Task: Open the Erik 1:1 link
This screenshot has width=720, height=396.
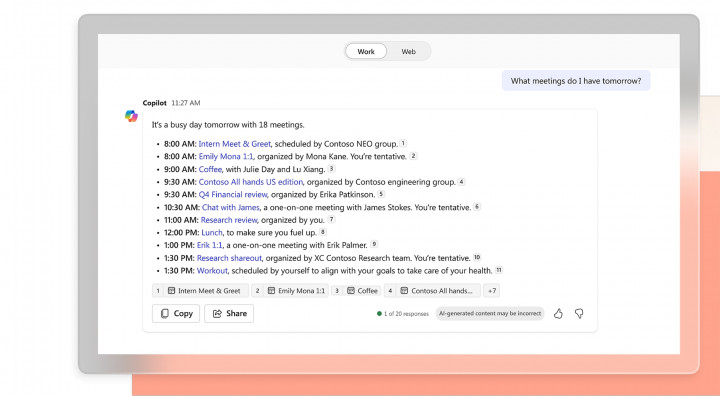Action: pos(210,245)
